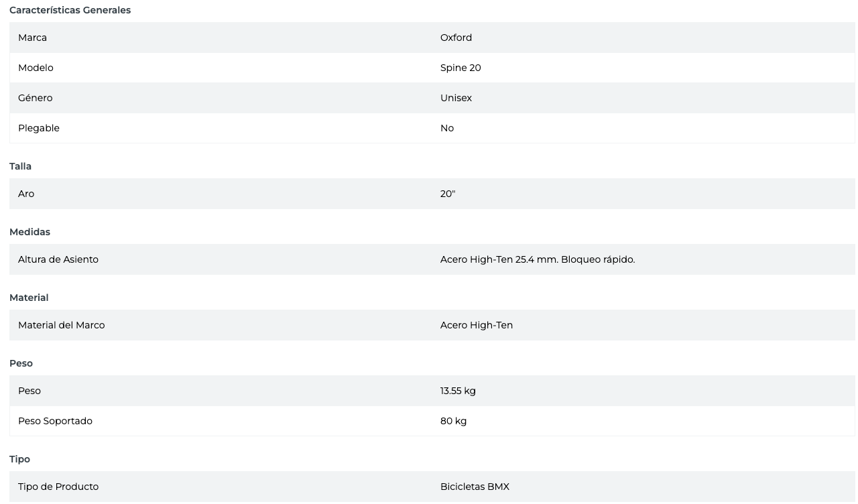This screenshot has height=504, width=858.
Task: Select the Tipo de Producto label
Action: [x=58, y=487]
